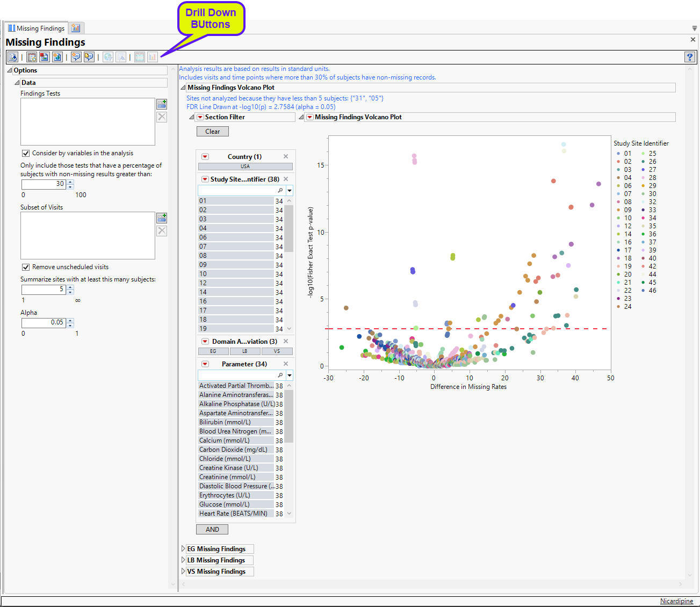Image resolution: width=700 pixels, height=607 pixels.
Task: Open the chart tab icon next to Missing Findings
Action: coord(76,28)
